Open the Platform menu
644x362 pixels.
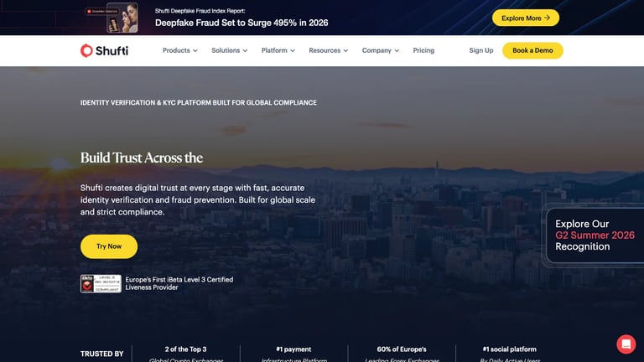[278, 50]
